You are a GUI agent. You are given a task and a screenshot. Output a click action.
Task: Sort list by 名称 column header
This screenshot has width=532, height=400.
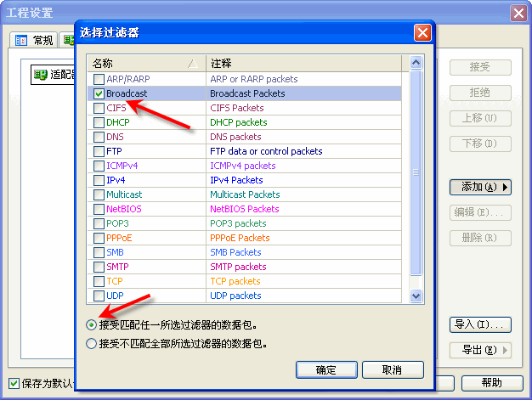146,64
